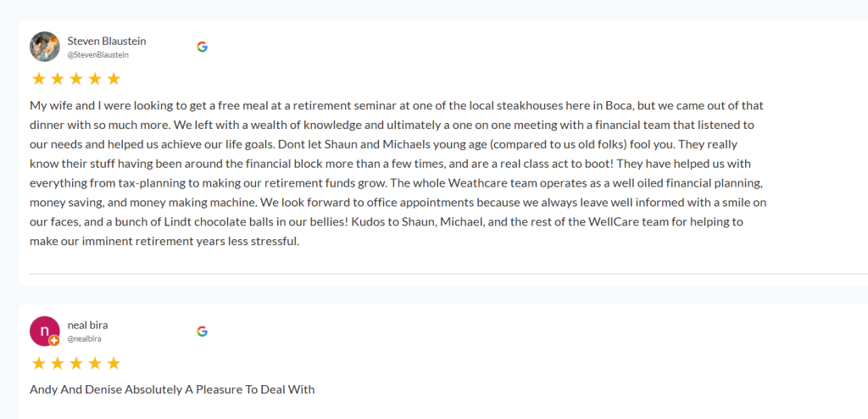Viewport: 868px width, 419px height.
Task: Click the @nealbira handle
Action: click(x=86, y=339)
